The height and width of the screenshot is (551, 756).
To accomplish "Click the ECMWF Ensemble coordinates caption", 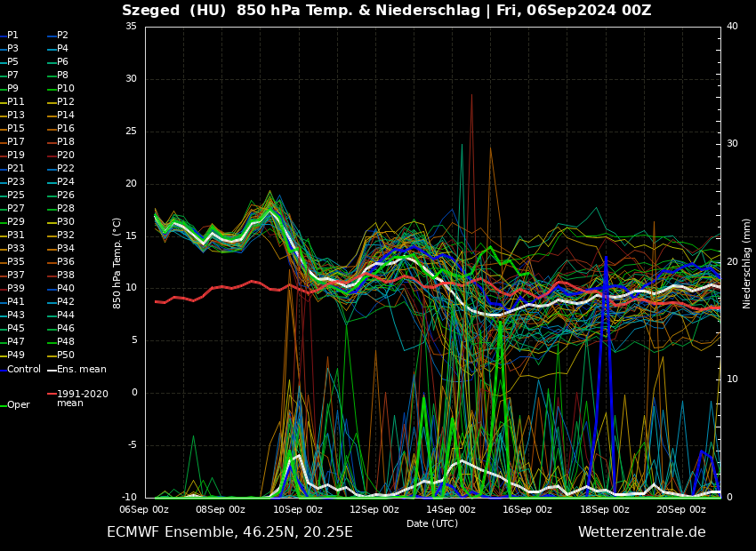I will tap(229, 532).
